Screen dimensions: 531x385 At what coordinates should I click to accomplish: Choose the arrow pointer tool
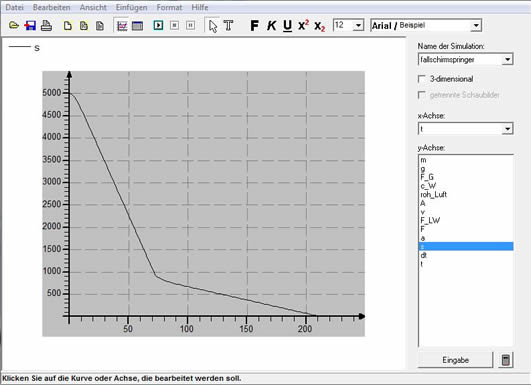coord(213,26)
